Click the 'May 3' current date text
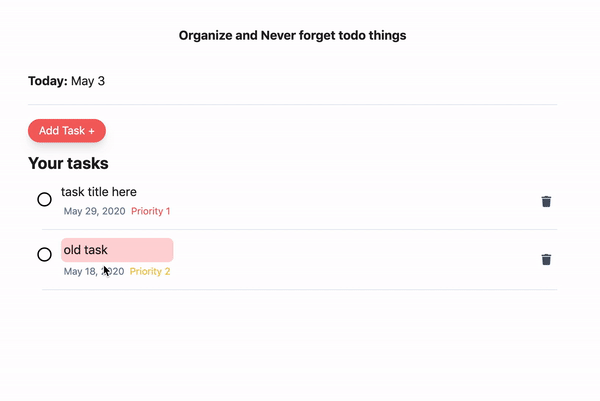Screen dimensions: 600x401 click(x=88, y=81)
